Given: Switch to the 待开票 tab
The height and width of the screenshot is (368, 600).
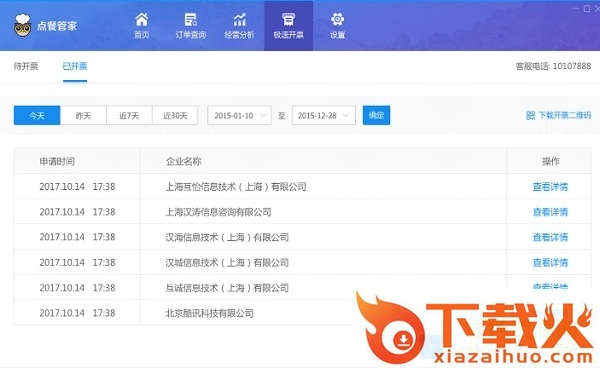Looking at the screenshot, I should [26, 66].
